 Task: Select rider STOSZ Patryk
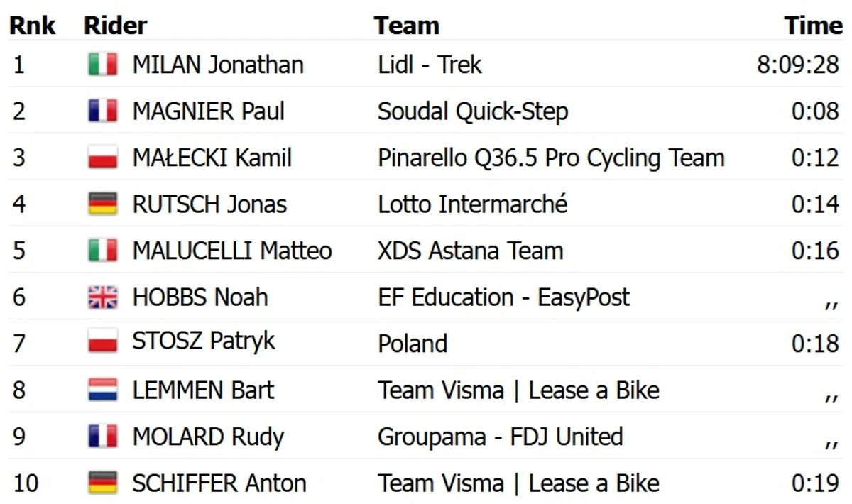203,344
